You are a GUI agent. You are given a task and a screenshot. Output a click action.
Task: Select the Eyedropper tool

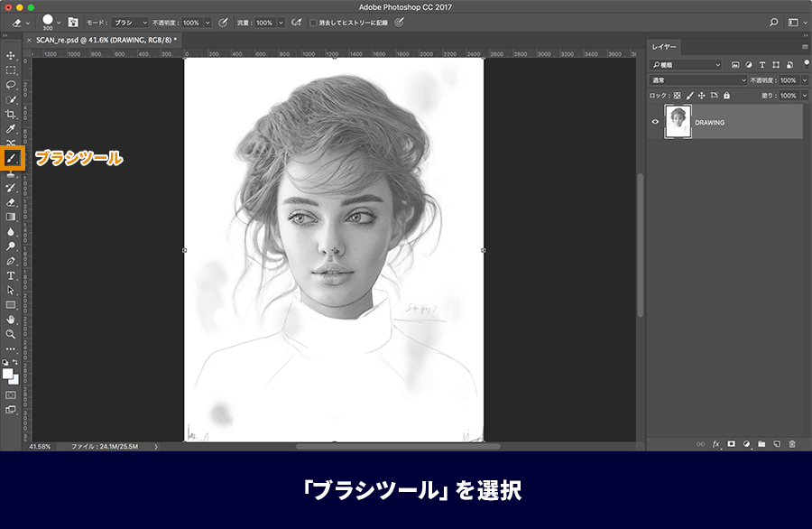coord(10,128)
